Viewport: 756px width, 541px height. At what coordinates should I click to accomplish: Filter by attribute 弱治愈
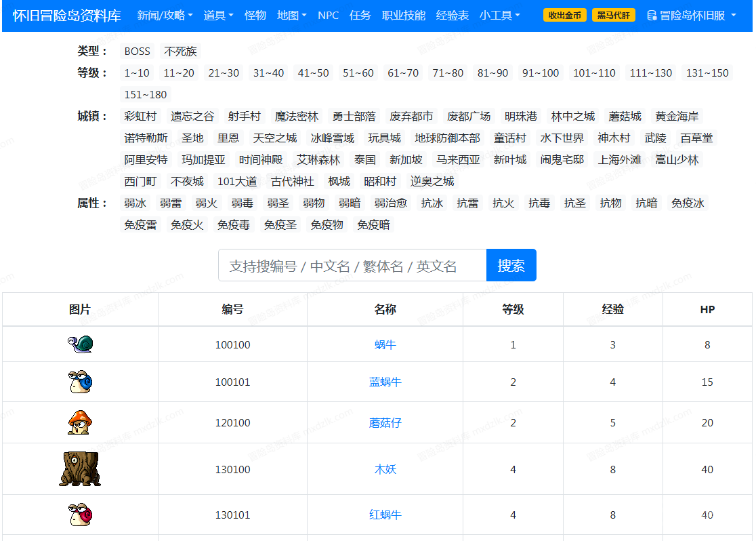pyautogui.click(x=391, y=203)
